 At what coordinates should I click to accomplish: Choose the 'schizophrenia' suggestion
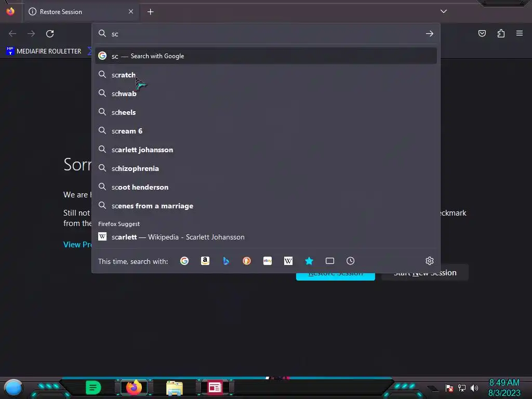pos(265,168)
